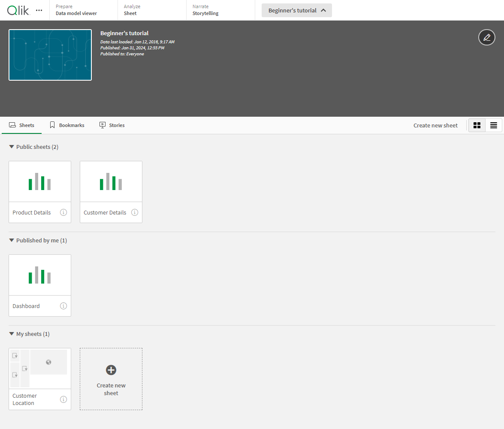Switch to the Bookmarks tab
The height and width of the screenshot is (429, 504).
(67, 125)
